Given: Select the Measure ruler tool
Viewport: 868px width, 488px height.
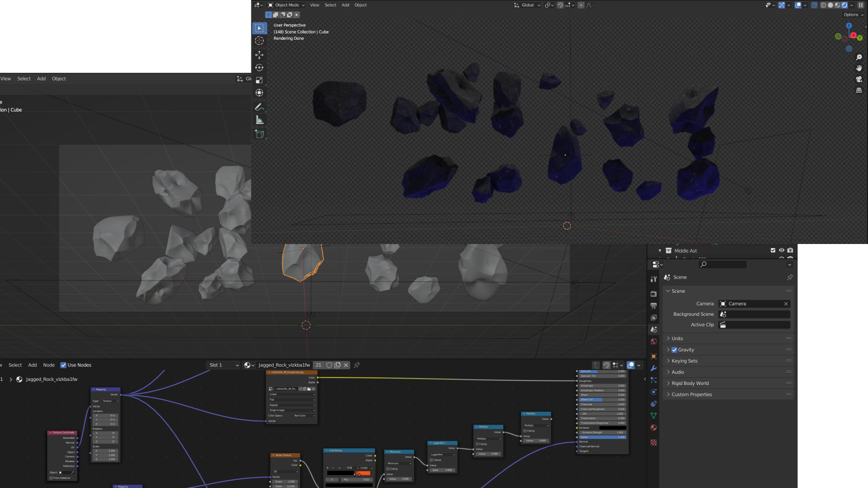Looking at the screenshot, I should click(259, 120).
